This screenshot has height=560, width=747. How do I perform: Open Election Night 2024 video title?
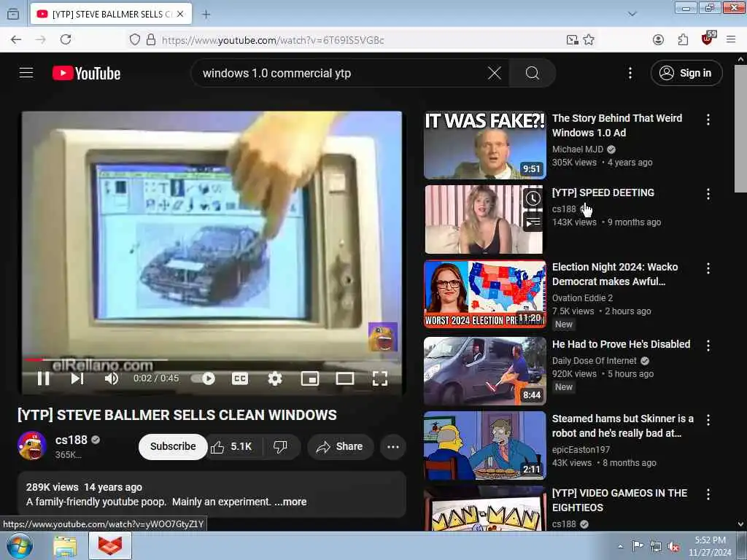click(x=615, y=274)
